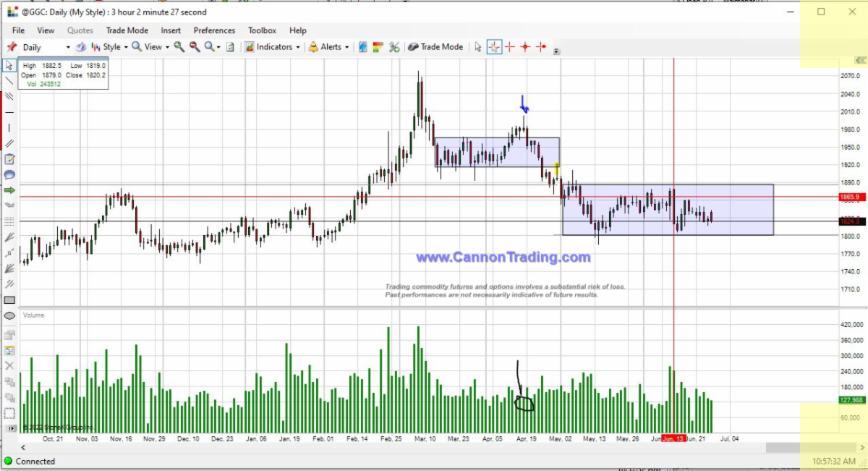Click the red pin icon beside Daily
The image size is (868, 471).
click(12, 47)
